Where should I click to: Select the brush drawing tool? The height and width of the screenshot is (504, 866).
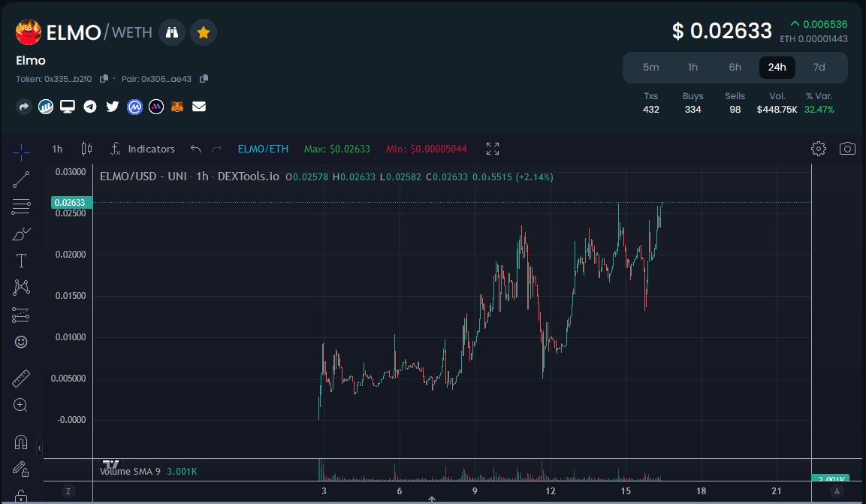21,234
